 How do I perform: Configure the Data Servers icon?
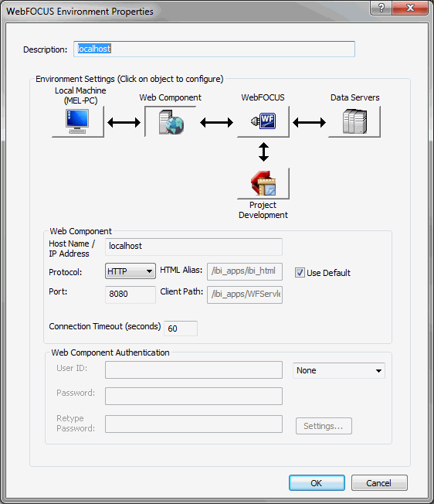tap(354, 122)
